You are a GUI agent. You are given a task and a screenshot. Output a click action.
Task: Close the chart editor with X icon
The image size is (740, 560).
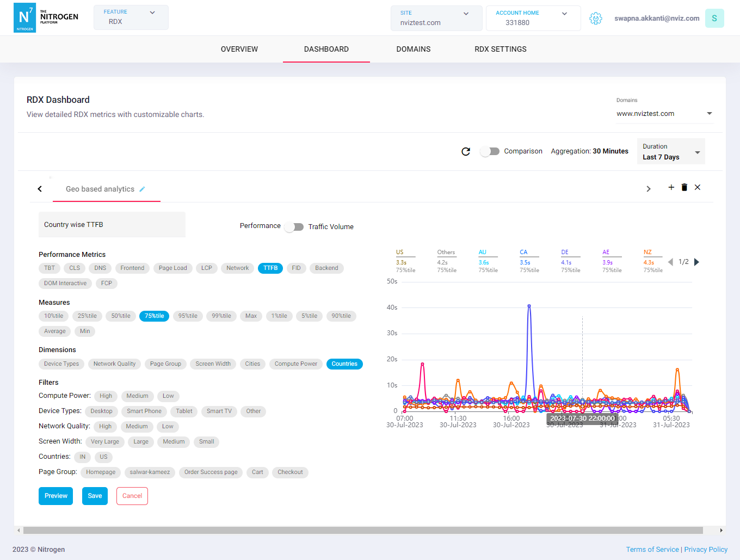[x=698, y=187]
